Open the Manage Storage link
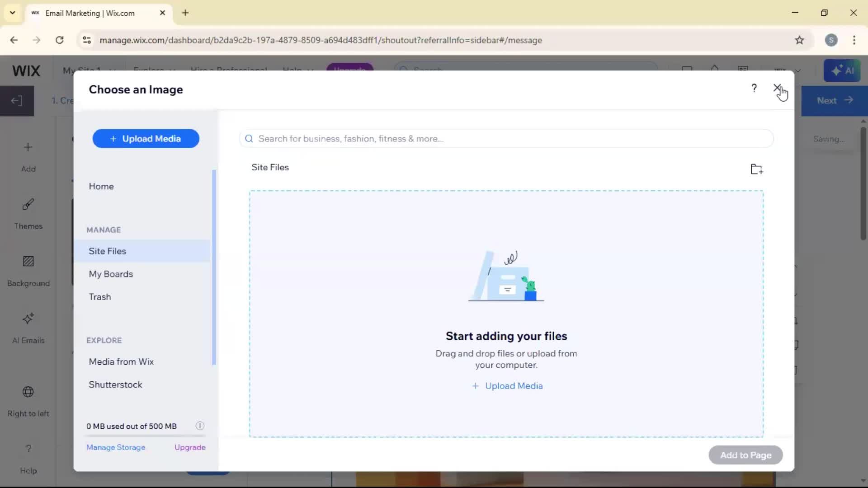 116,447
